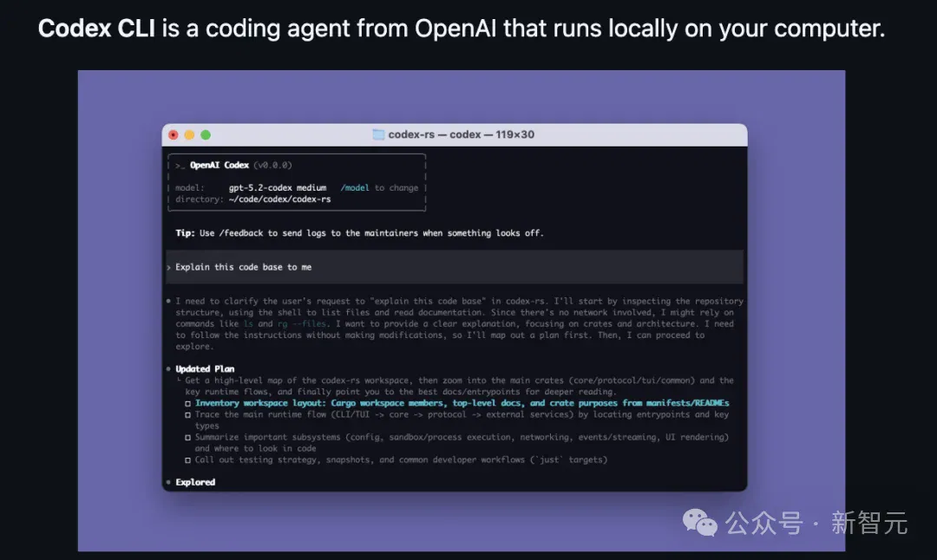The image size is (937, 560).
Task: Click the 'ls' command in the reasoning text
Action: click(248, 323)
